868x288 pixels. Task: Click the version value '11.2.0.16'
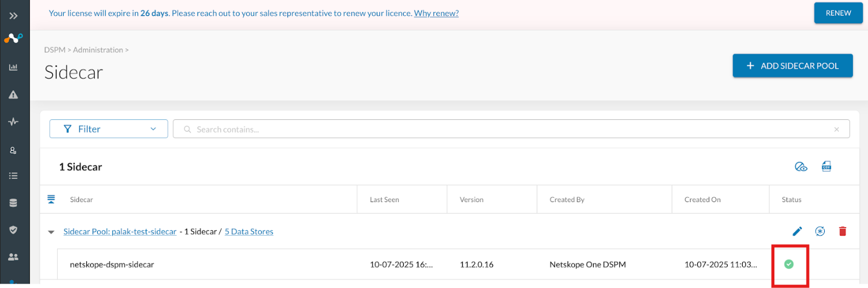click(477, 264)
